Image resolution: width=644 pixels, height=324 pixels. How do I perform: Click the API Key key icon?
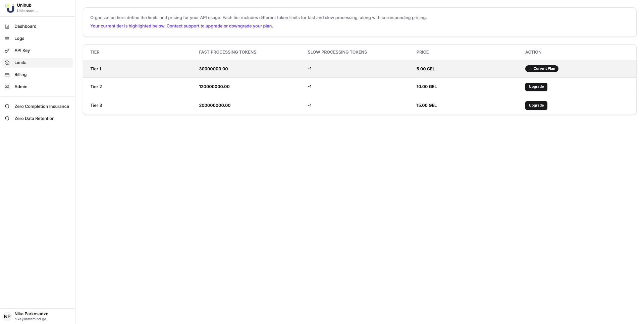click(x=7, y=51)
